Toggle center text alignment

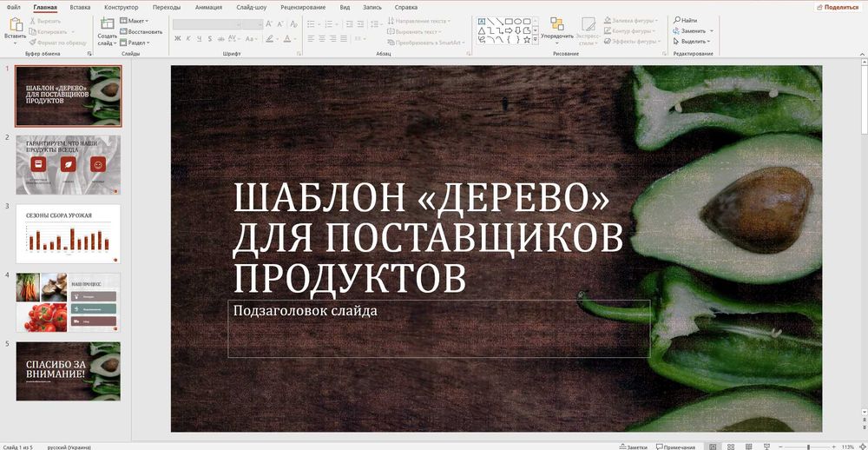[322, 39]
